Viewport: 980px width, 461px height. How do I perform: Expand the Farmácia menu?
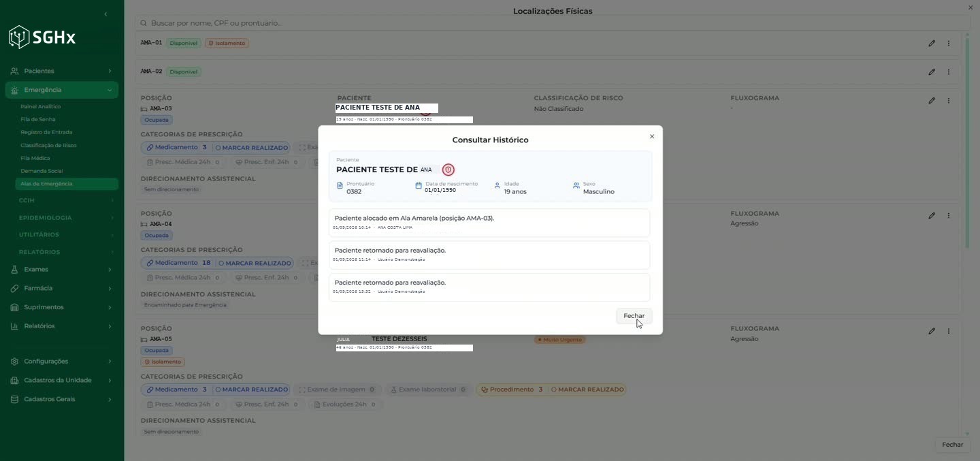[x=61, y=288]
